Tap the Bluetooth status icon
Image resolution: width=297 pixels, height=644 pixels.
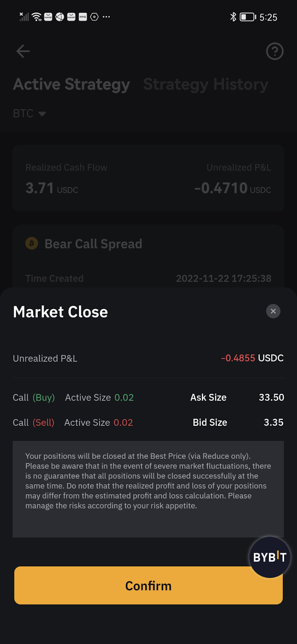pos(233,17)
